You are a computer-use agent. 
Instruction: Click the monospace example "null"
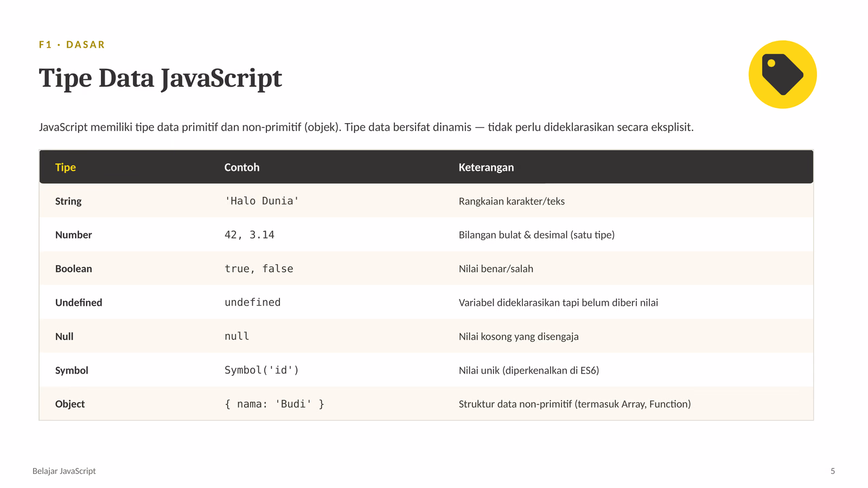click(237, 336)
